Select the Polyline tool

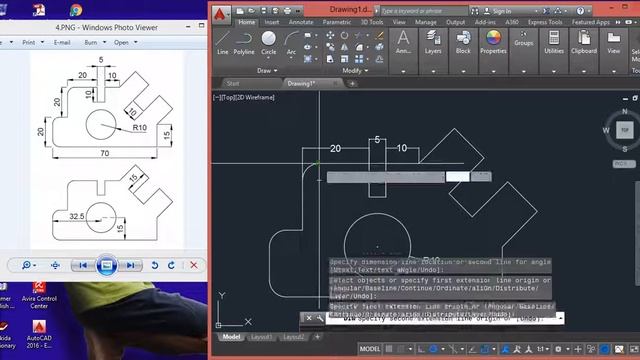point(244,43)
